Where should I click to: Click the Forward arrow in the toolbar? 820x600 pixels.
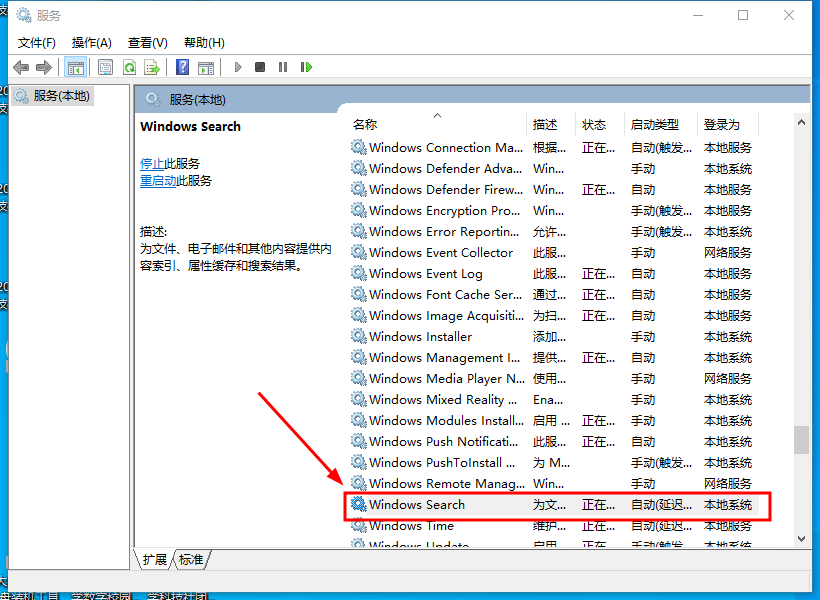tap(43, 67)
